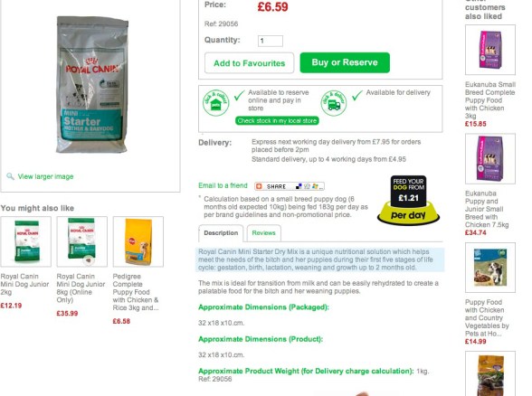532x396 pixels.
Task: Click the magnifier icon beside View larger image
Action: click(10, 176)
